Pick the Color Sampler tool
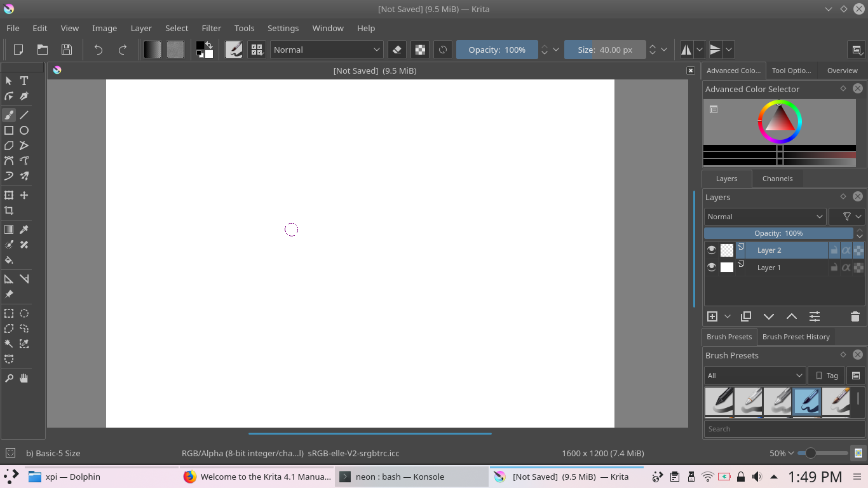Viewport: 868px width, 488px height. tap(24, 229)
